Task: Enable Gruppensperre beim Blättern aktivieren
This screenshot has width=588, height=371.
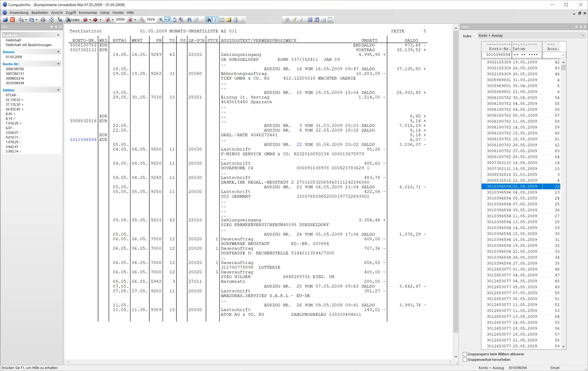Action: point(465,354)
